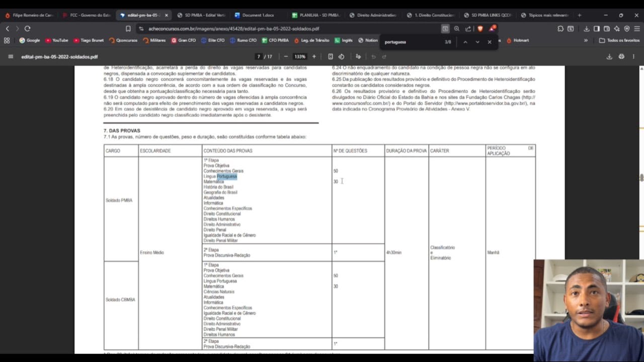Open Elite CFO bookmark

coord(212,40)
